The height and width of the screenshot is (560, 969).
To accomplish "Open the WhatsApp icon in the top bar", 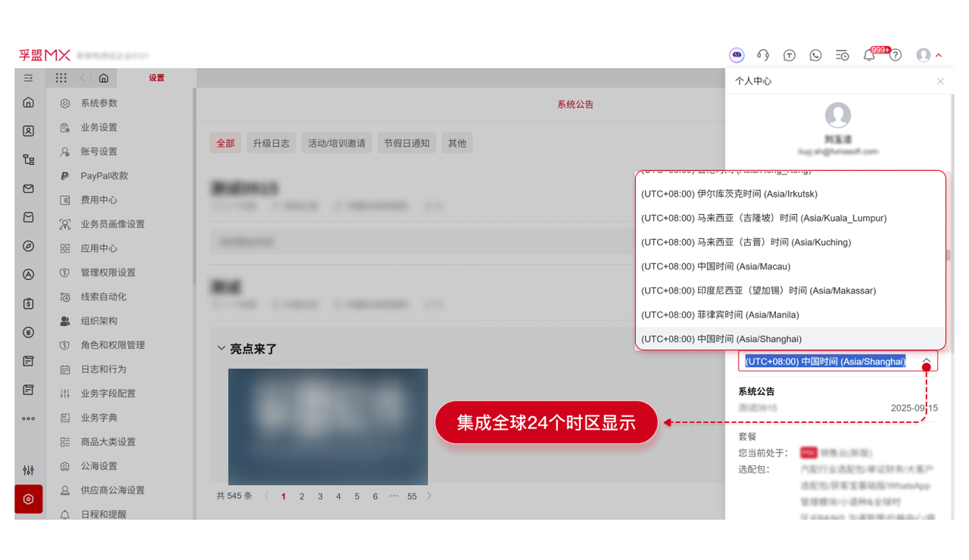I will 815,54.
